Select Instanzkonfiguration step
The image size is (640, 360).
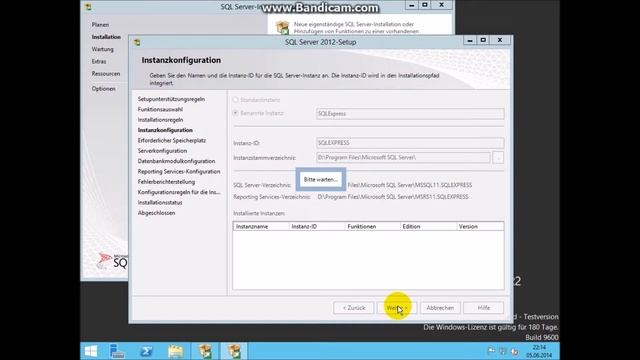(x=165, y=130)
